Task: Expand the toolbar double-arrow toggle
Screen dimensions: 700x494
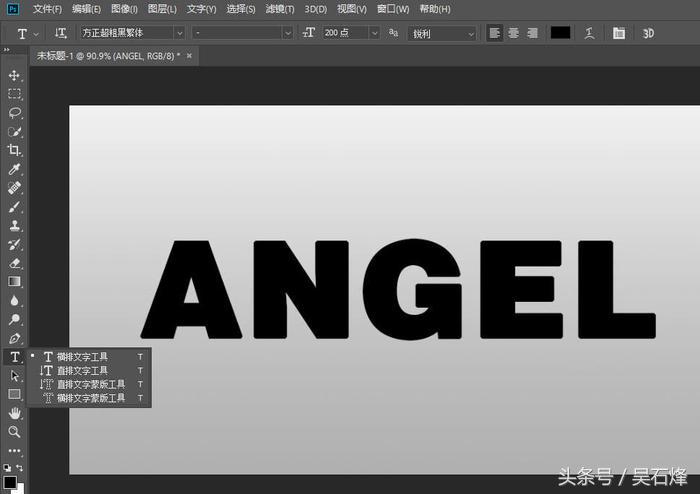Action: (6, 50)
